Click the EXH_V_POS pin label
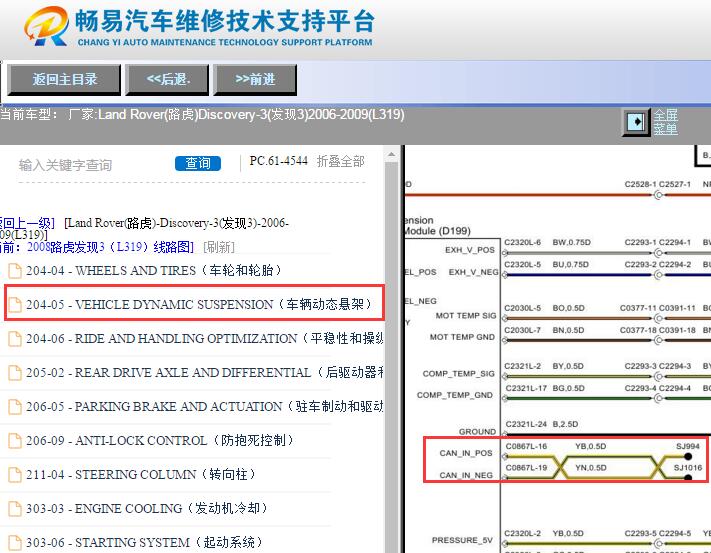The width and height of the screenshot is (711, 553). click(x=470, y=250)
